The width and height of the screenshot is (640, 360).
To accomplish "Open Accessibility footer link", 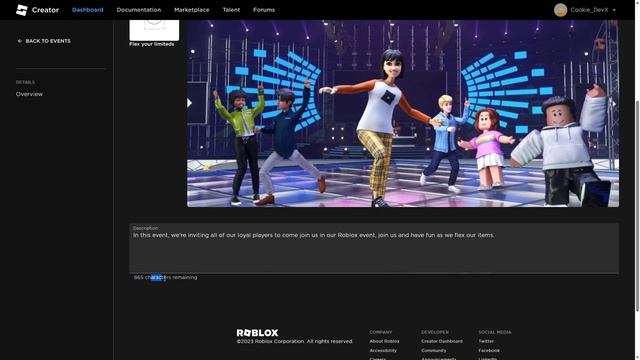I will tap(383, 351).
